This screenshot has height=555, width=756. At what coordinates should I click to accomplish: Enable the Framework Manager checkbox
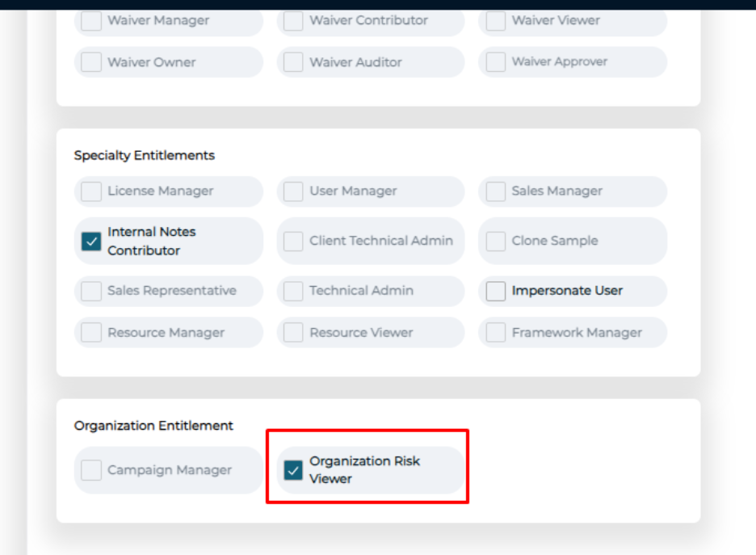[495, 333]
